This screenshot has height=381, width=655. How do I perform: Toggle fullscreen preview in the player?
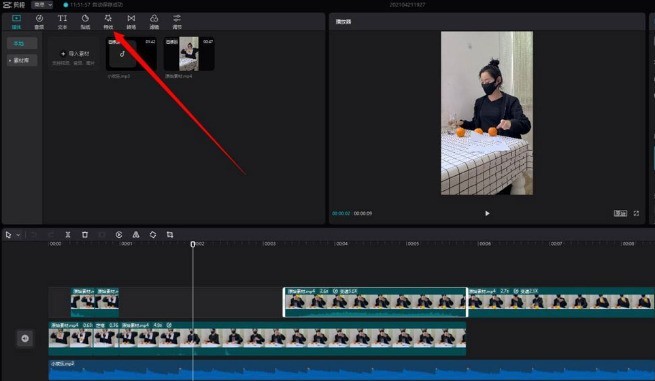636,213
